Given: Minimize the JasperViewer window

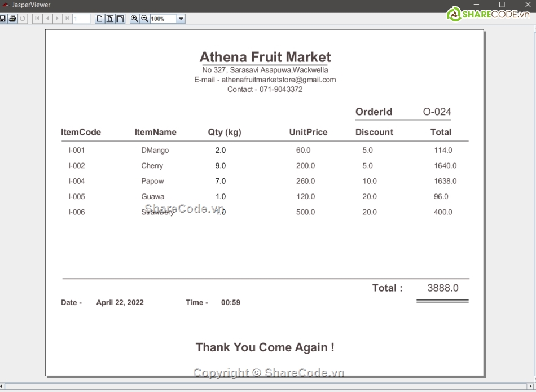Looking at the screenshot, I should 476,5.
